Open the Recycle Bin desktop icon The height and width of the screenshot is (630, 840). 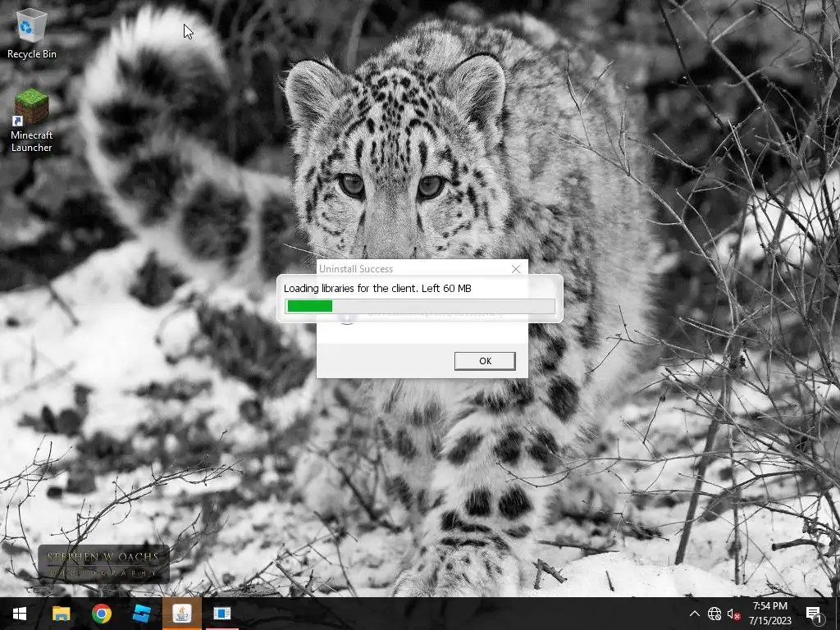pyautogui.click(x=31, y=33)
